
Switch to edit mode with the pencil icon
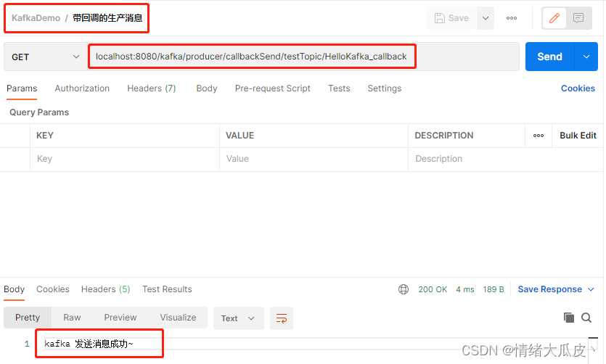point(554,18)
